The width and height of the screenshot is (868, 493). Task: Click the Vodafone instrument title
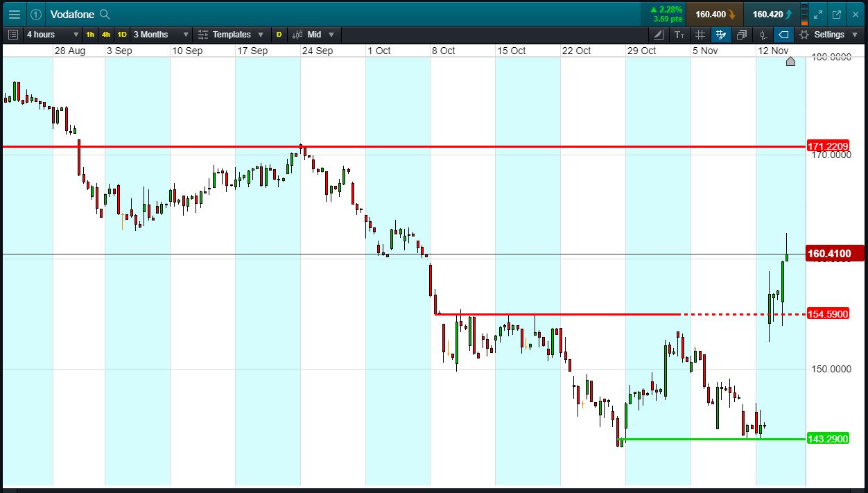(x=72, y=14)
